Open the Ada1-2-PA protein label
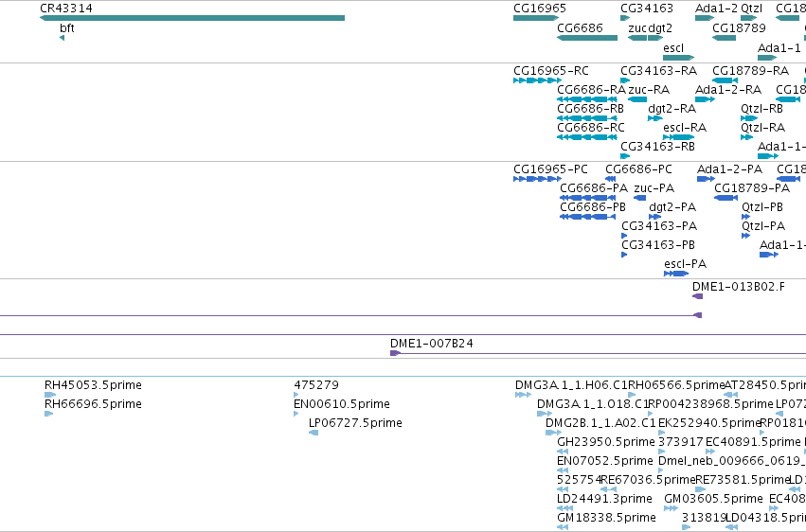Viewport: 806px width, 532px height. pyautogui.click(x=730, y=169)
